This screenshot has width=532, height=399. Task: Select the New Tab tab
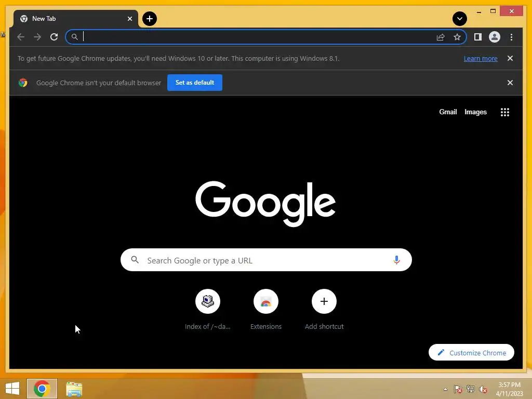(76, 19)
